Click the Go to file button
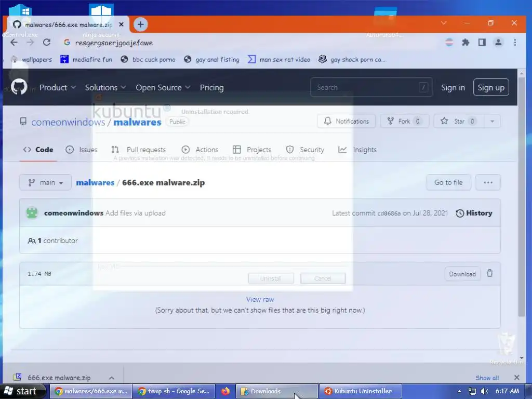This screenshot has height=399, width=532. click(x=448, y=182)
